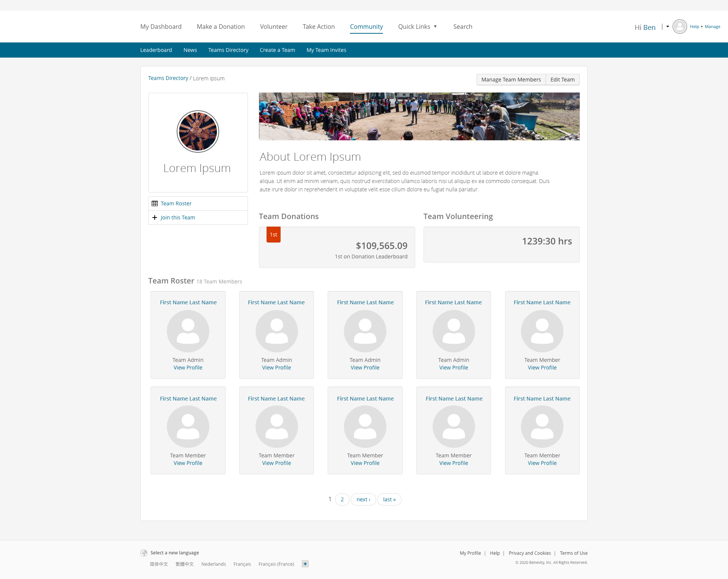The height and width of the screenshot is (579, 728).
Task: Go to My Dashboard
Action: 161,27
